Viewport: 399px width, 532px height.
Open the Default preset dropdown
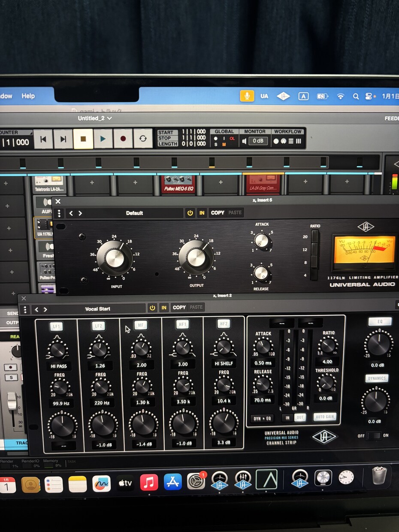pyautogui.click(x=134, y=213)
